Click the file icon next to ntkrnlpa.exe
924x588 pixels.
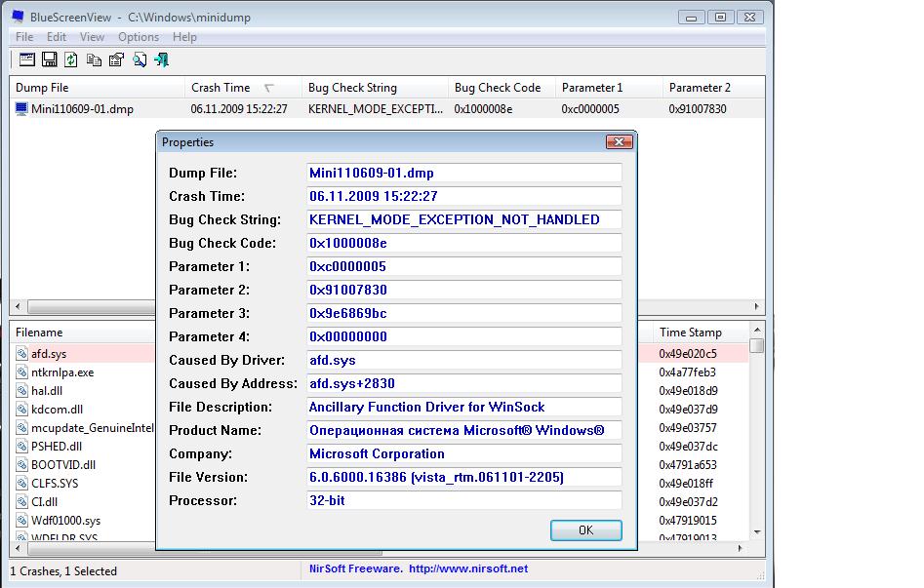click(x=21, y=372)
